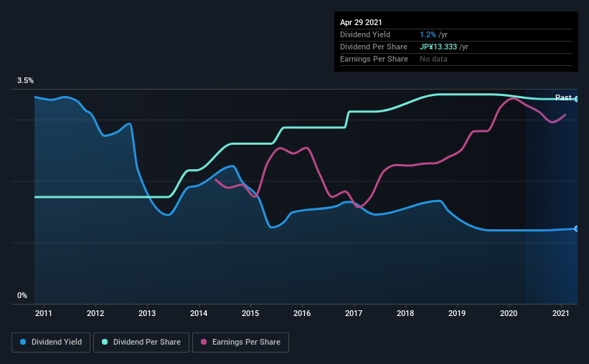Toggle the Dividend Yield legend button
Screen dimensions: 589x364
point(51,343)
